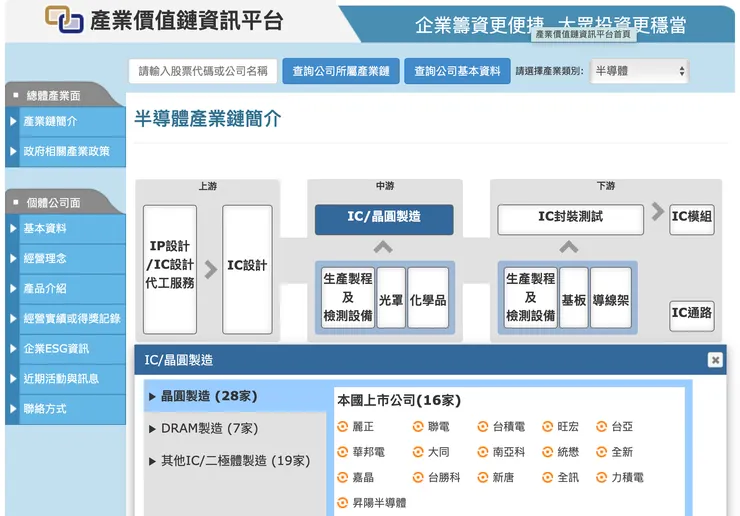This screenshot has width=740, height=516.
Task: Click 查詢公司所屬產業鏈 button
Action: pos(341,71)
